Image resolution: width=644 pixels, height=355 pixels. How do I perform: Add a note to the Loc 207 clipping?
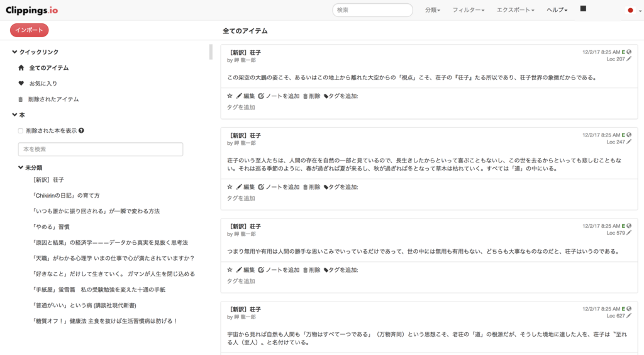(279, 96)
